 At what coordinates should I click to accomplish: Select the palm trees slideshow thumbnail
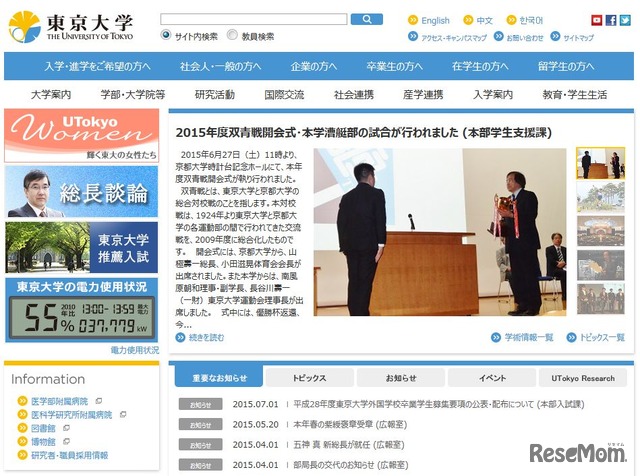600,198
